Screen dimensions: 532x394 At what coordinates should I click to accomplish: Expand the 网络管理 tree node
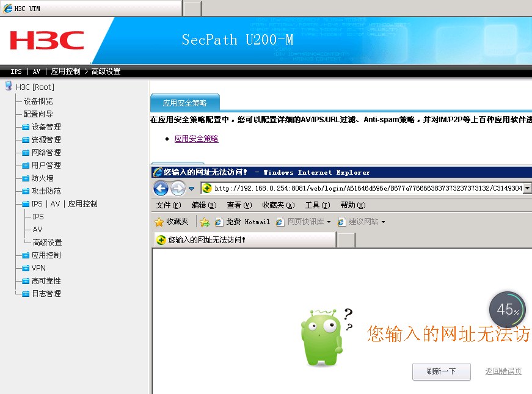(26, 153)
